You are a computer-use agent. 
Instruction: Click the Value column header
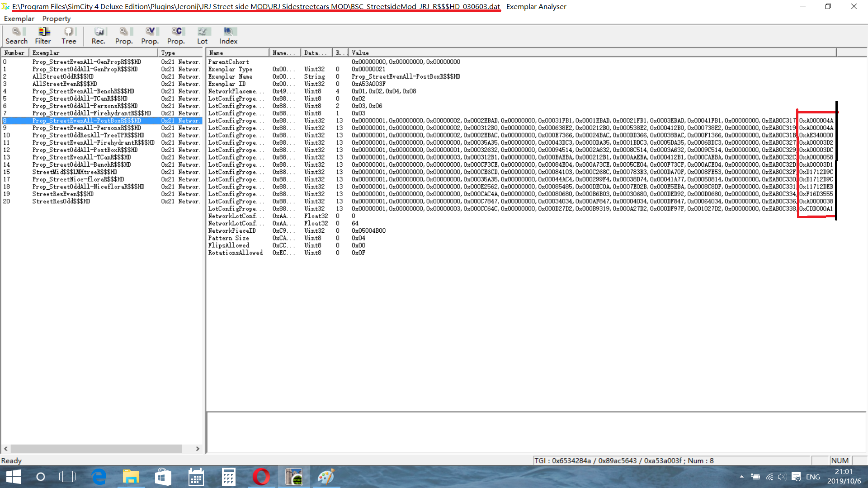[x=592, y=53]
